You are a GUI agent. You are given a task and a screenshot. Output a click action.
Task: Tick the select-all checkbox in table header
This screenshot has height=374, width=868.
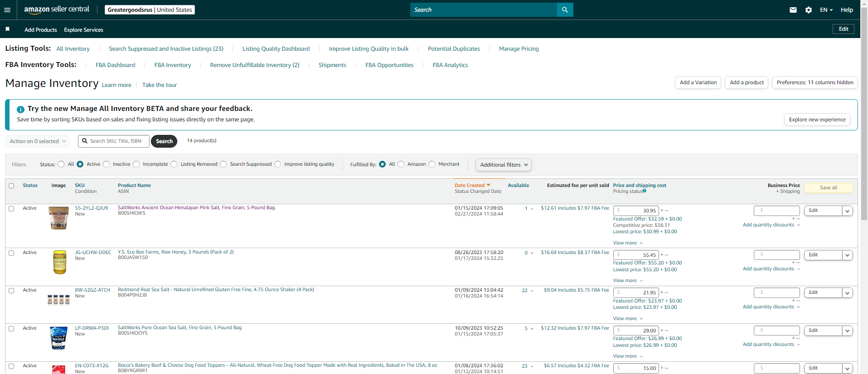pyautogui.click(x=11, y=186)
